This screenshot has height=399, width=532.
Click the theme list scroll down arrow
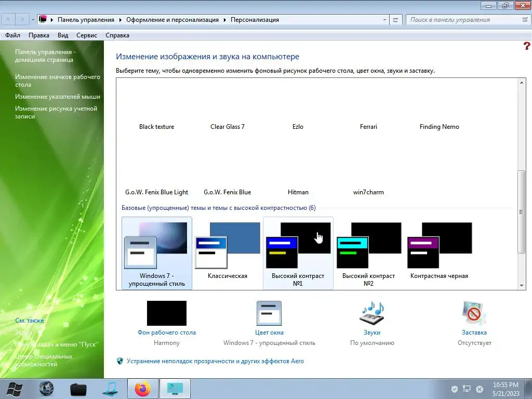[x=522, y=286]
